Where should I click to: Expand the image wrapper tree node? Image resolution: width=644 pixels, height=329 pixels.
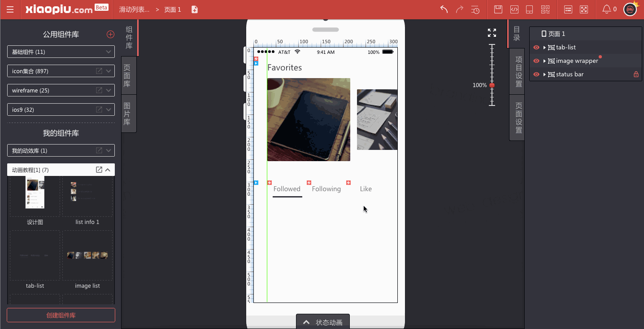coord(544,61)
